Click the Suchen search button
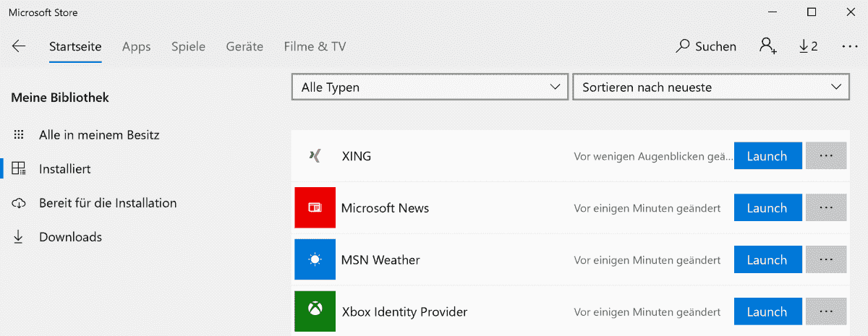 (706, 46)
